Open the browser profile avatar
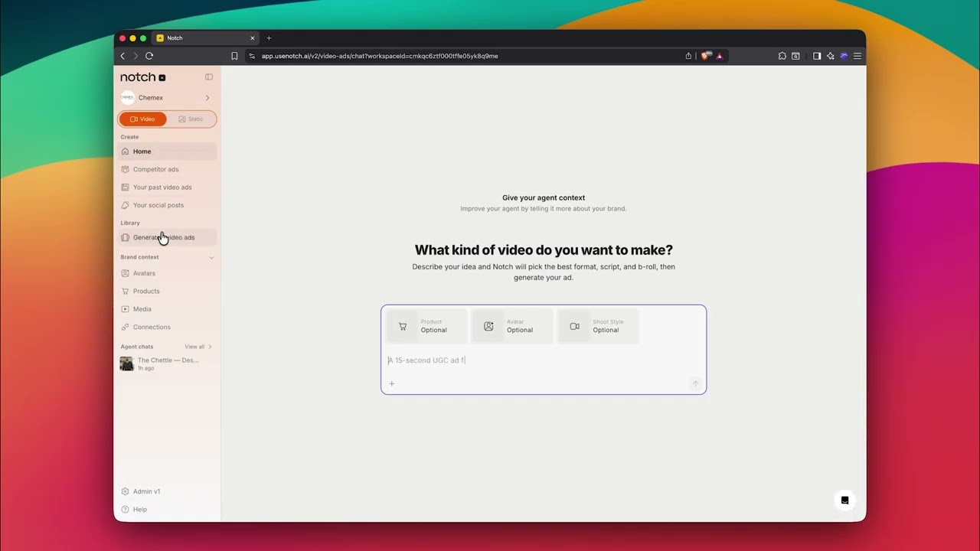The width and height of the screenshot is (980, 551). coord(844,56)
